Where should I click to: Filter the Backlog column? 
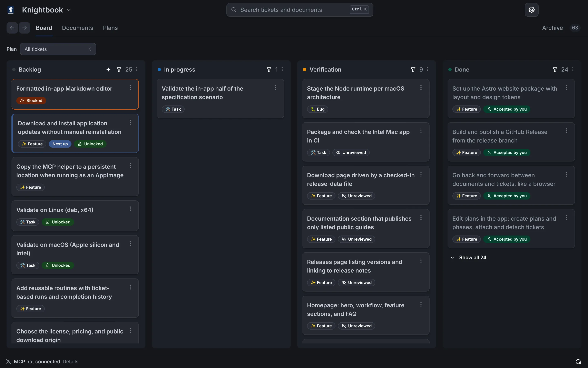119,70
